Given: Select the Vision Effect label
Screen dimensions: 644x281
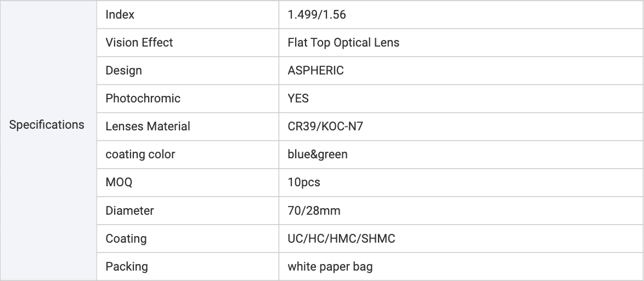Looking at the screenshot, I should pos(139,43).
